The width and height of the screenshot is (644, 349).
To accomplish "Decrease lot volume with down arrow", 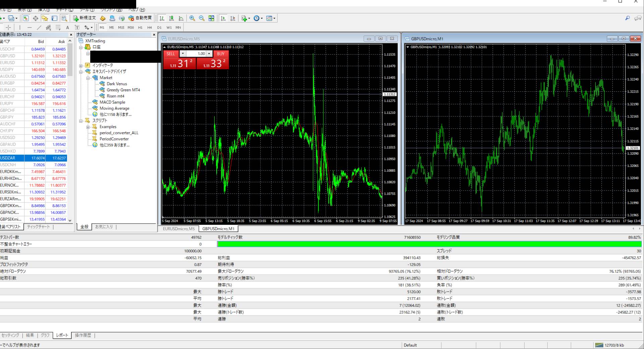I will tap(182, 54).
